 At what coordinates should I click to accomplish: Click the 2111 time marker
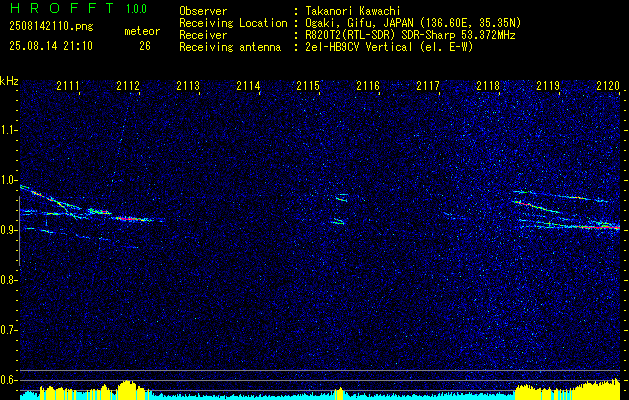coord(68,86)
